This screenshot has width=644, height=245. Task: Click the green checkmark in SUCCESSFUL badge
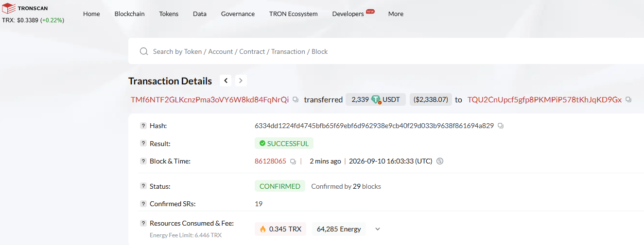point(262,144)
